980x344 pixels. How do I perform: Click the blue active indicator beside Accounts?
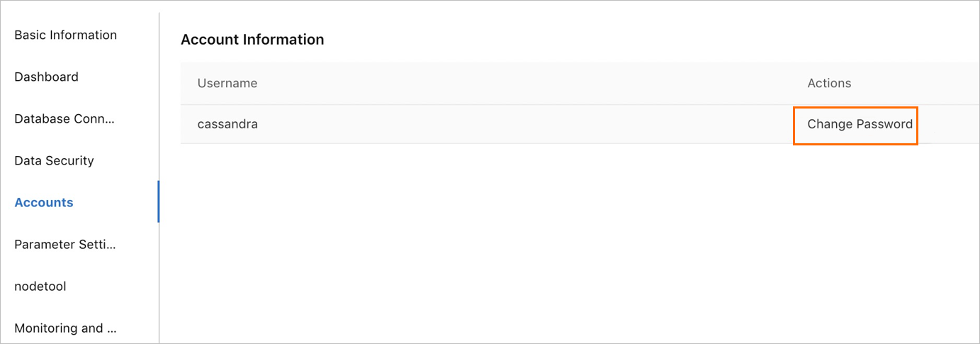159,201
